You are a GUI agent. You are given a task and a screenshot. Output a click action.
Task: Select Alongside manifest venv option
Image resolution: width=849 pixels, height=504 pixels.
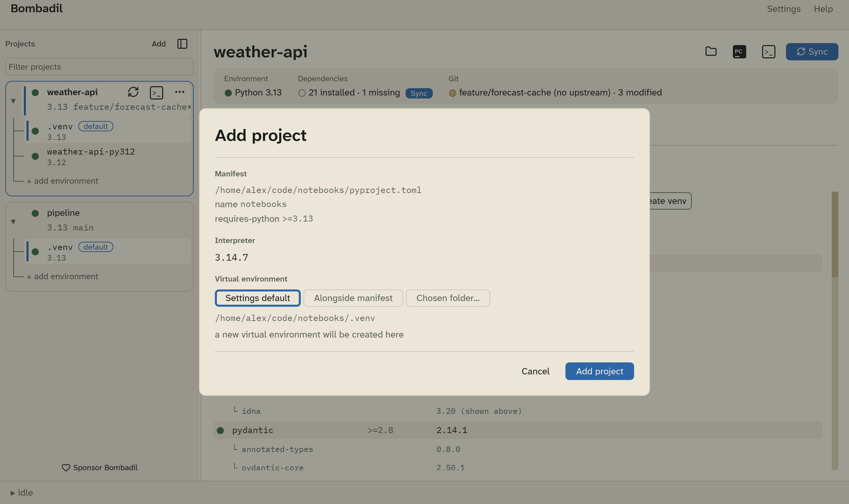[353, 298]
